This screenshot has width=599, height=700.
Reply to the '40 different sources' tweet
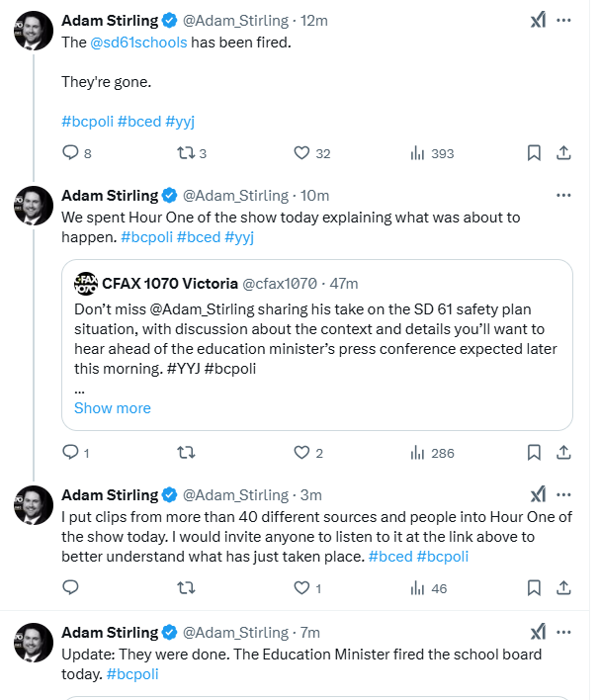[70, 587]
